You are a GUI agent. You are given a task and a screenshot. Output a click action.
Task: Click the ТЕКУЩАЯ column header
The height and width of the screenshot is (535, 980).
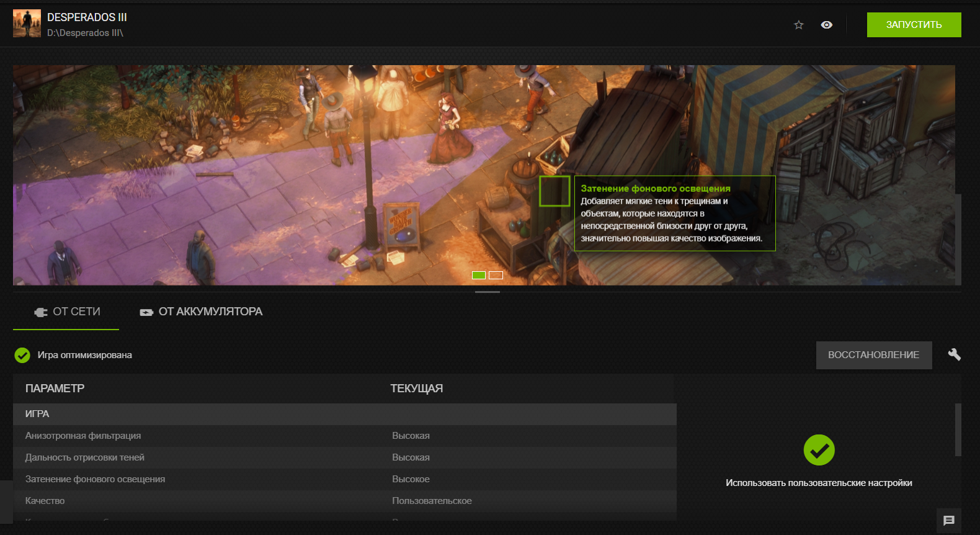[x=417, y=389]
